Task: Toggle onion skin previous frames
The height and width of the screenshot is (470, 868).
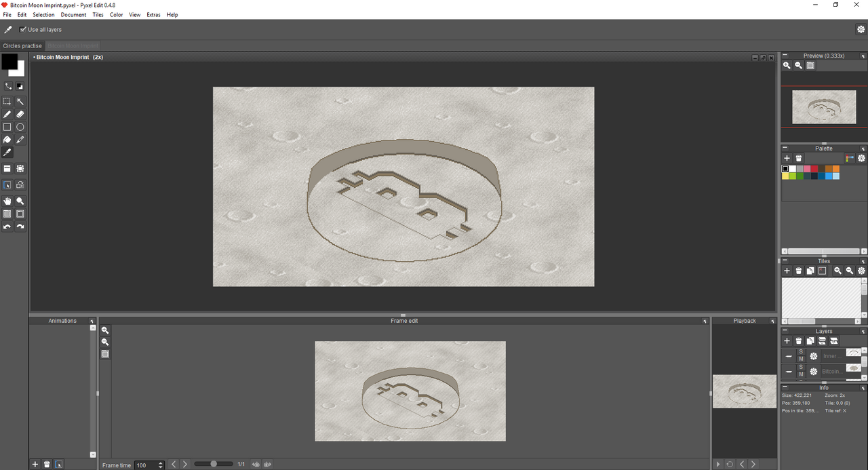Action: (256, 465)
